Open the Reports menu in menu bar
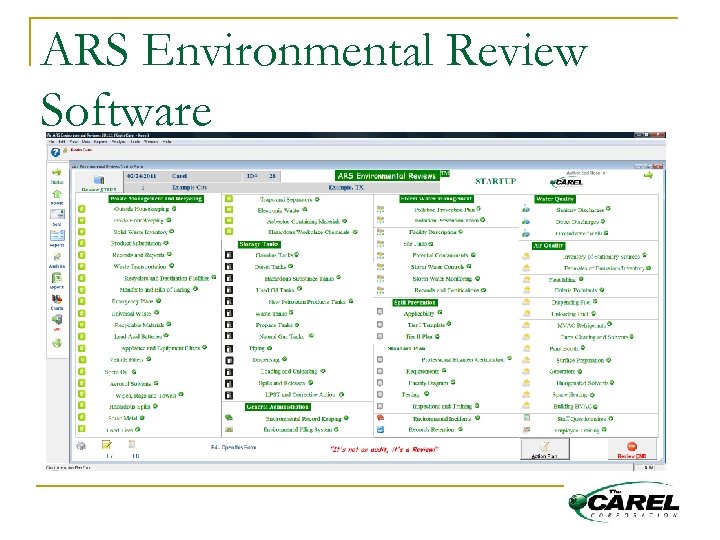The height and width of the screenshot is (540, 720). click(x=100, y=142)
